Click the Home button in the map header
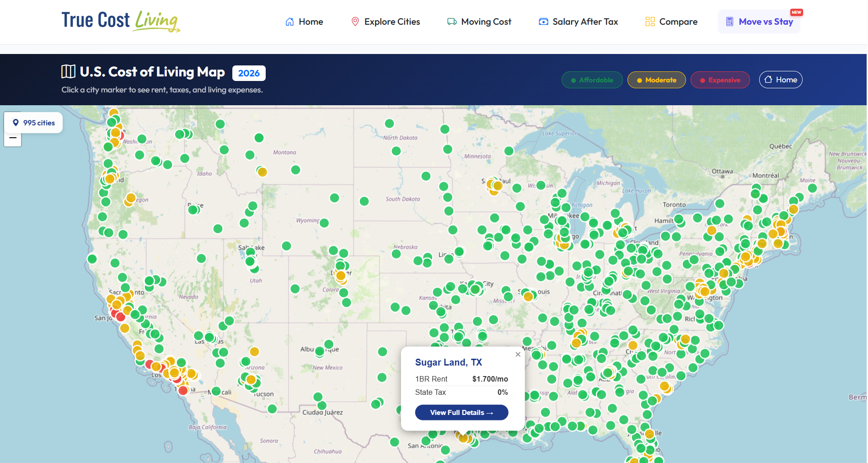Image resolution: width=868 pixels, height=463 pixels. tap(781, 80)
